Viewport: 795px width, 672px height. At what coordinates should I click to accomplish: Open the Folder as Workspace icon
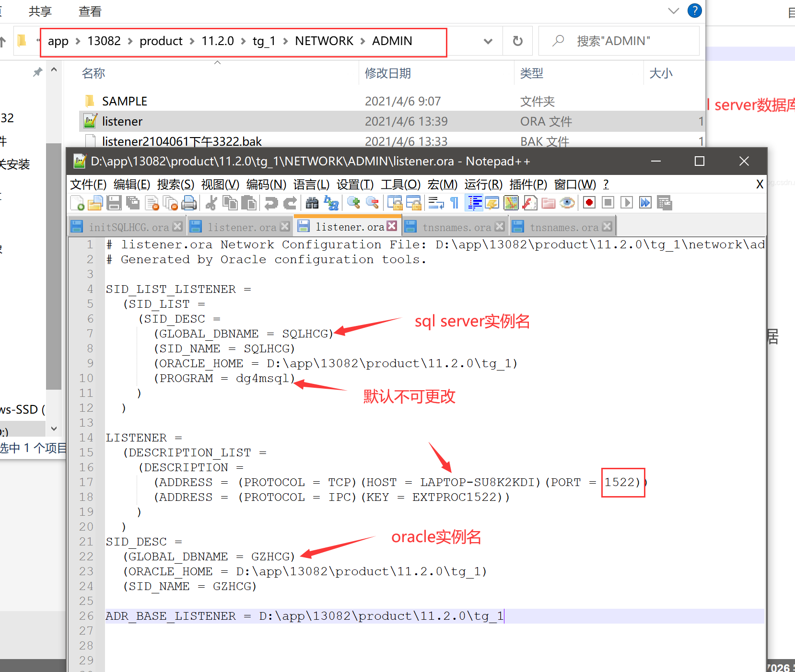click(x=548, y=203)
